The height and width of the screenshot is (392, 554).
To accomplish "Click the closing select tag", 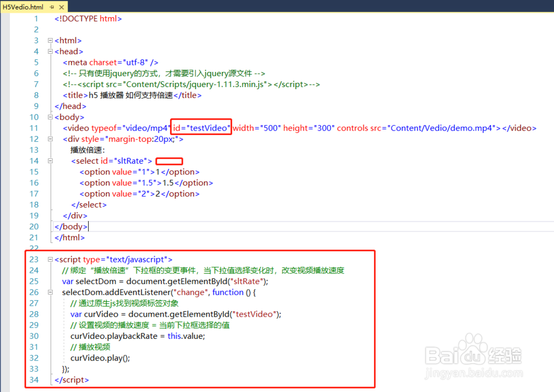I will [x=89, y=205].
